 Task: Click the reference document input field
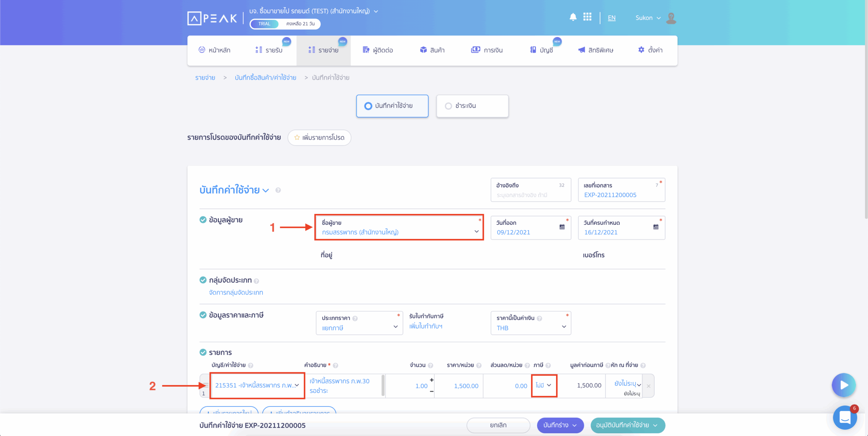531,190
